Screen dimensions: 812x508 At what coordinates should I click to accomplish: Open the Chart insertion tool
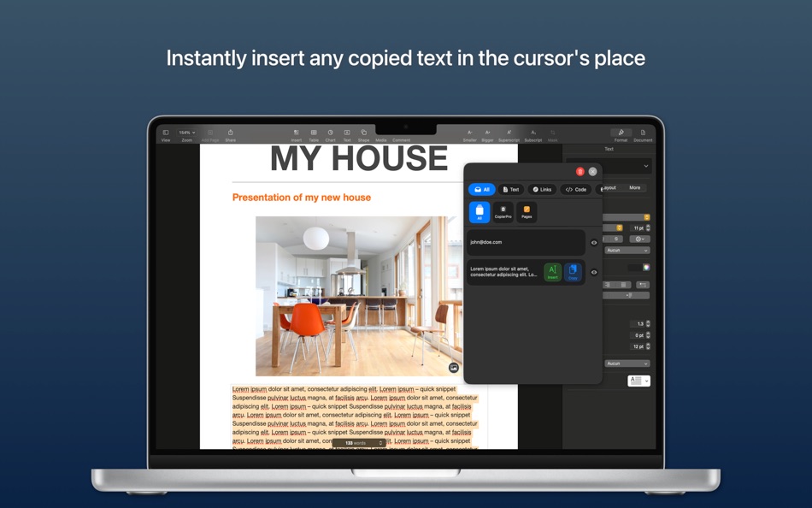point(329,134)
